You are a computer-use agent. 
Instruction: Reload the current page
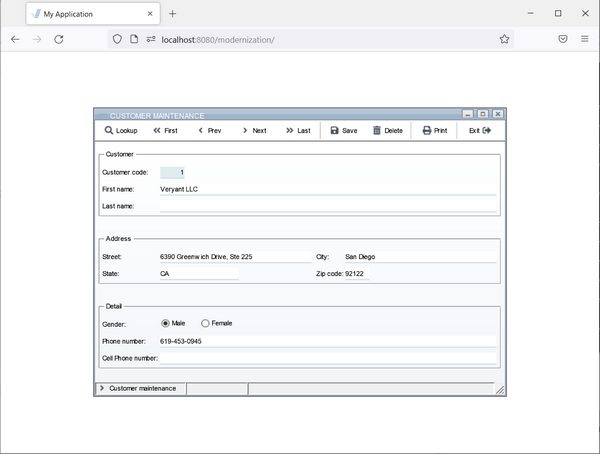59,39
